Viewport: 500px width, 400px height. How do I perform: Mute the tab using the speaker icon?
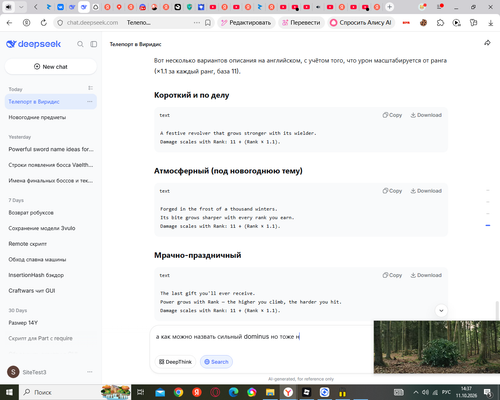[8, 7]
